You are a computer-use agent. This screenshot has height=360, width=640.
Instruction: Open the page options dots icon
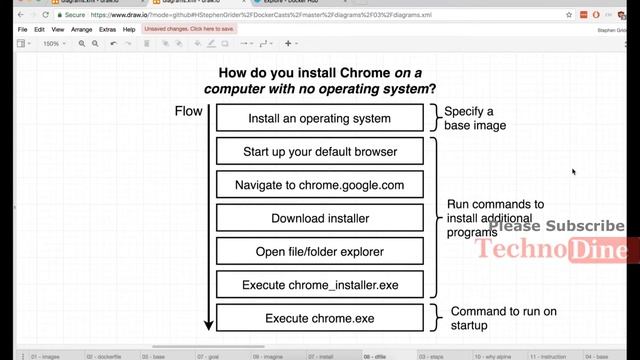[x=23, y=356]
